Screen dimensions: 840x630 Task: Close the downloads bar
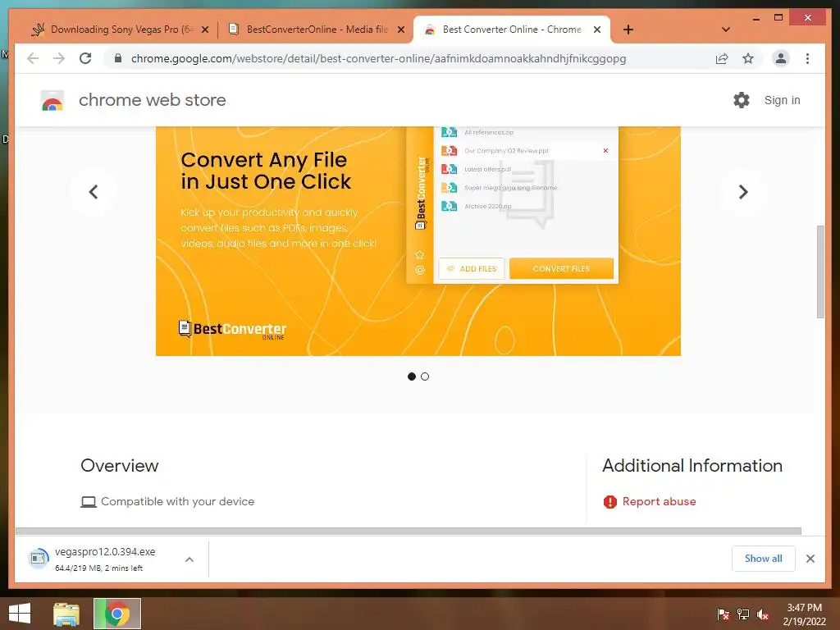click(x=810, y=559)
